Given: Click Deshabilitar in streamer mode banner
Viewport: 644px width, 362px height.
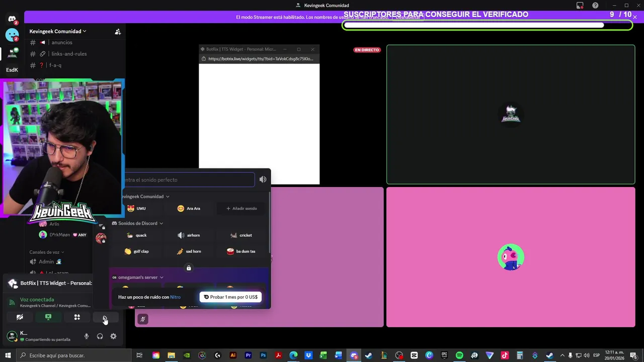Looking at the screenshot, I should coord(408,17).
